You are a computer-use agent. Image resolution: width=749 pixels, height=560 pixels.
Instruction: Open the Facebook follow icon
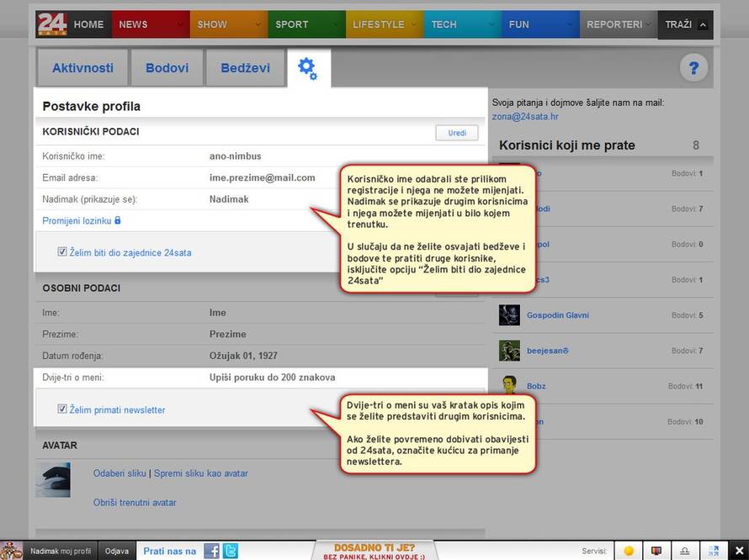click(212, 552)
